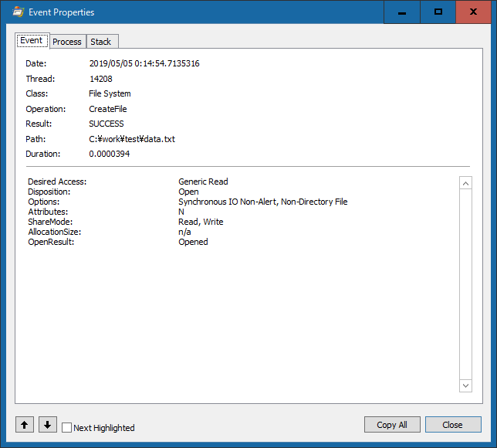Click the duration value 0.0000394
This screenshot has height=448, width=497.
(110, 154)
